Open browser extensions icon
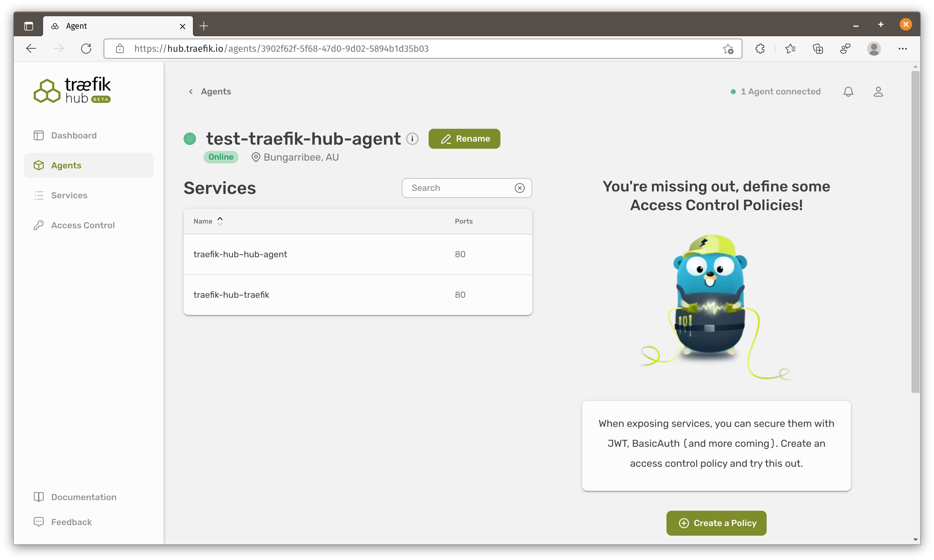This screenshot has height=560, width=934. pyautogui.click(x=760, y=49)
